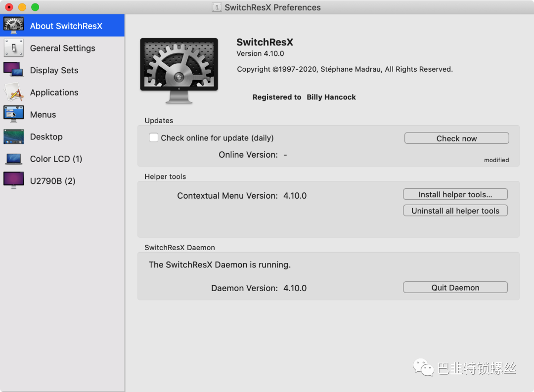Open the General Settings pane
This screenshot has height=392, width=534.
point(62,47)
